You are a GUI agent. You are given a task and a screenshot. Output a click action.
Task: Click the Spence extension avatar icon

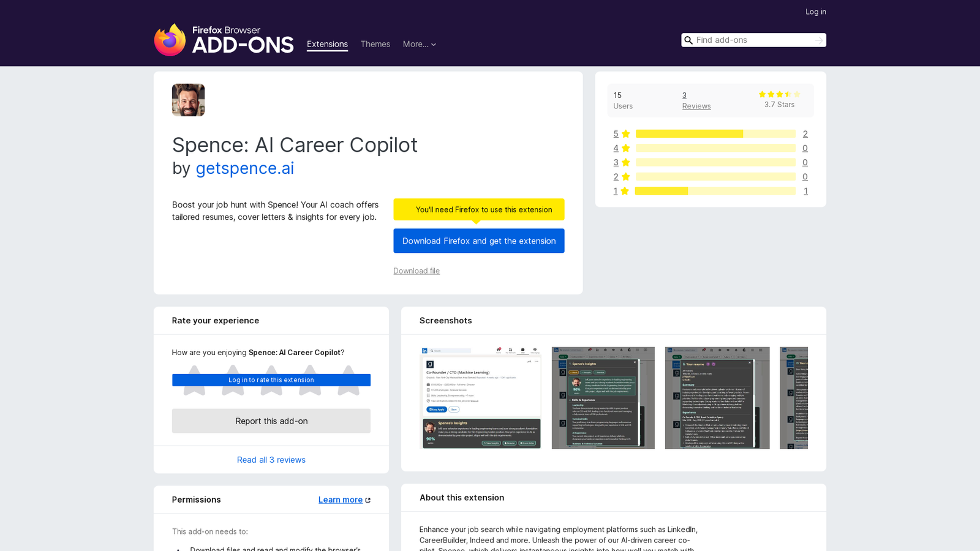pos(188,100)
